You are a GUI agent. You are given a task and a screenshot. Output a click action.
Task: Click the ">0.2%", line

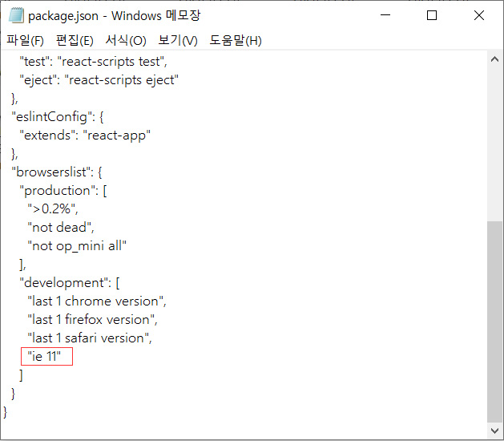click(53, 209)
